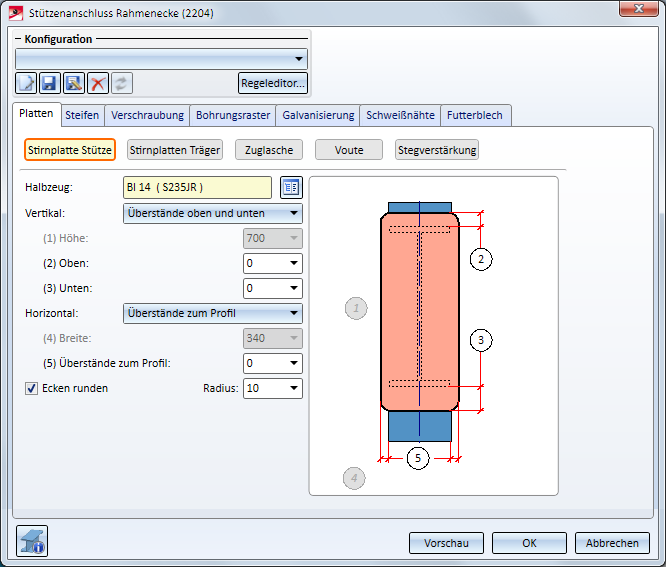Toggle the Ecken runden checkbox
Screen dimensions: 666x567
click(x=31, y=388)
